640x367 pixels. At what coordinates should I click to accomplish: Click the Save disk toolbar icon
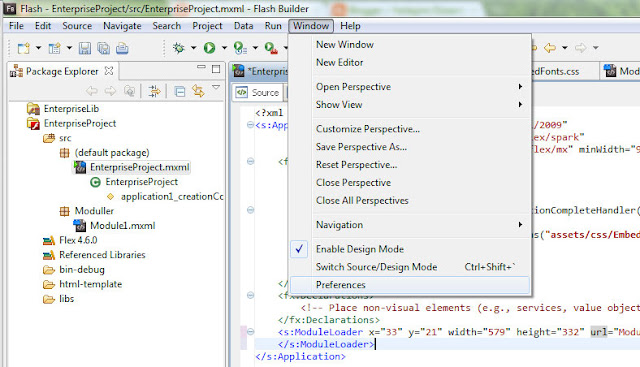(85, 48)
